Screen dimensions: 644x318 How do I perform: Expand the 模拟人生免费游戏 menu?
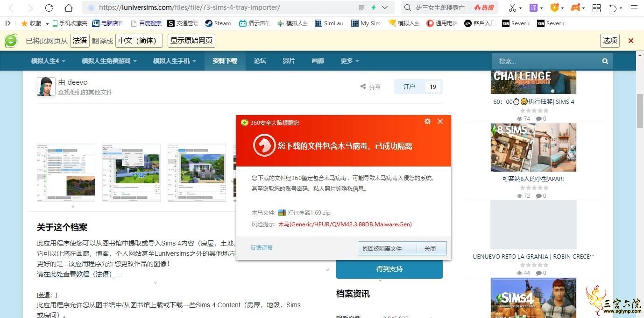coord(109,61)
